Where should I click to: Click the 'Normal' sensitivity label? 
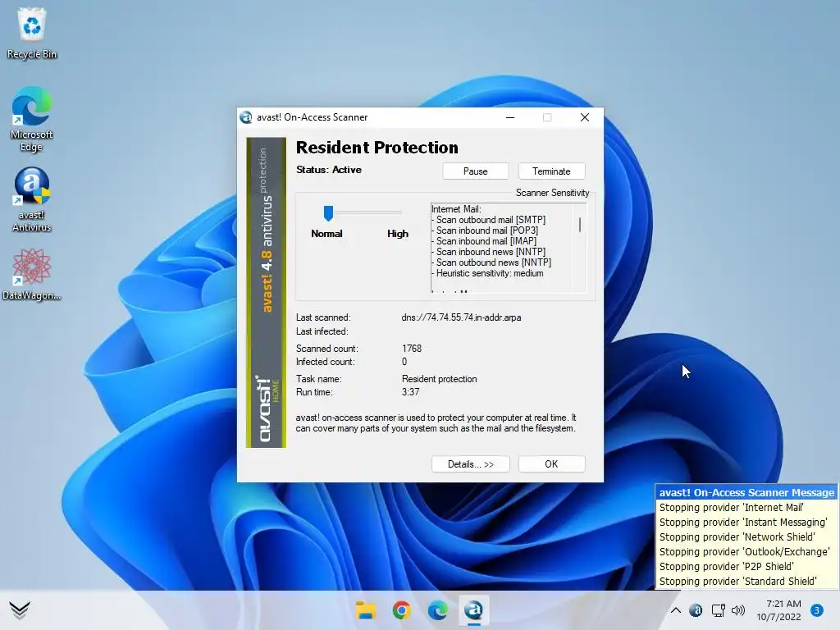click(x=326, y=234)
